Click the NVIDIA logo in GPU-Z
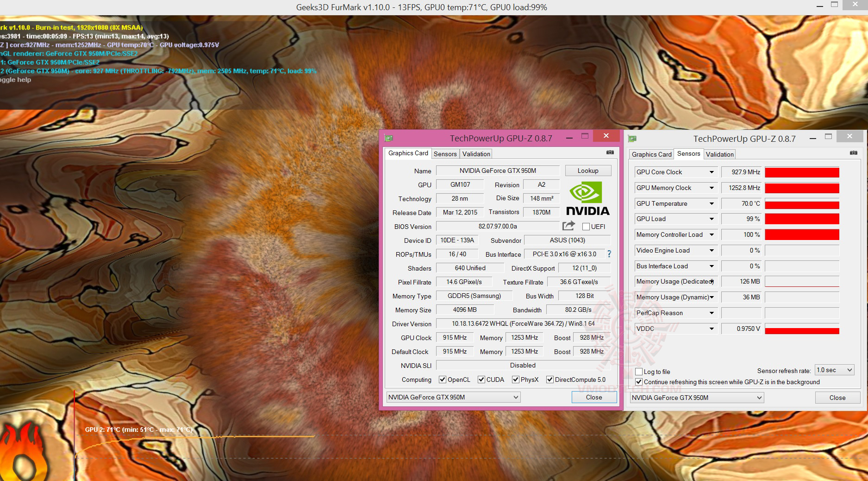 587,198
